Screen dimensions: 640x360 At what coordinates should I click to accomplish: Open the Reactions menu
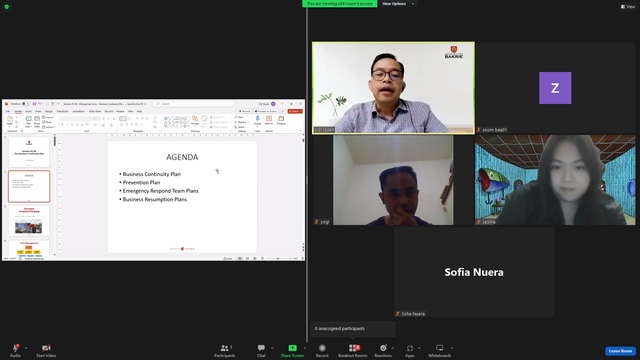click(x=383, y=350)
